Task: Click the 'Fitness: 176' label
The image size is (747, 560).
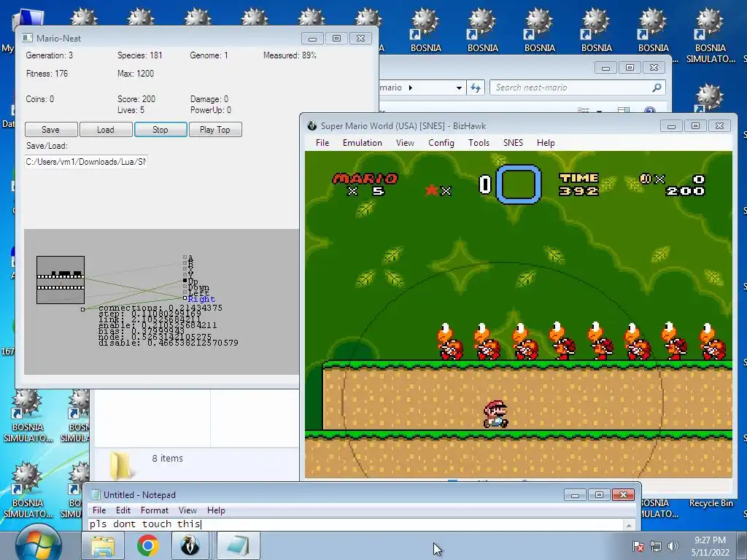Action: 47,74
